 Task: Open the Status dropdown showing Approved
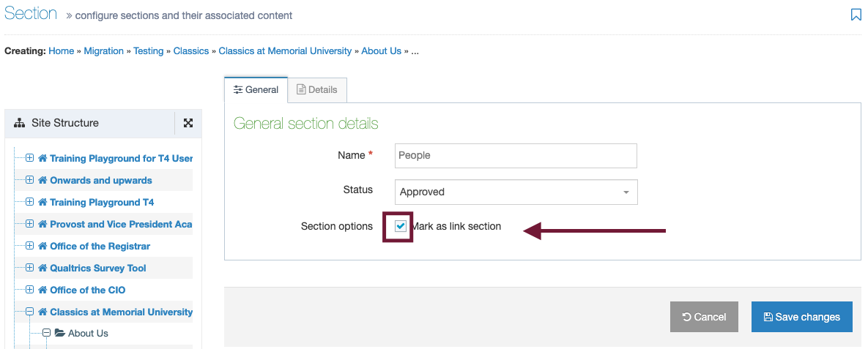pyautogui.click(x=516, y=192)
